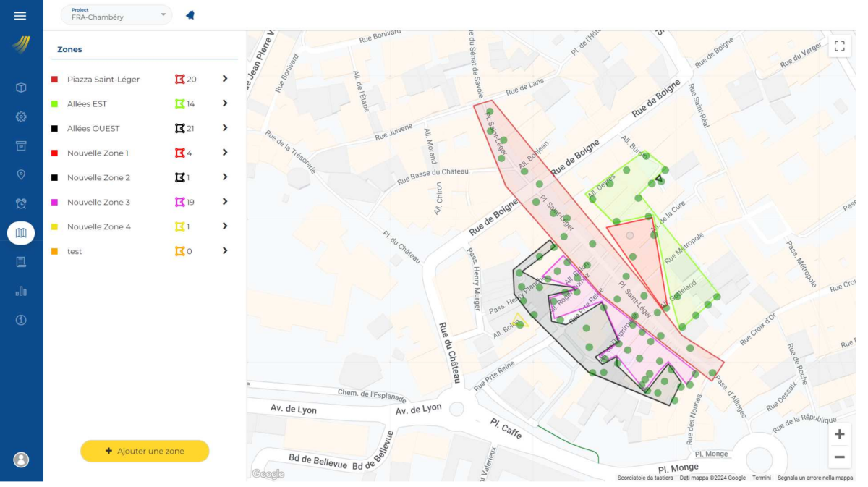Select the test zone entry

coord(75,252)
